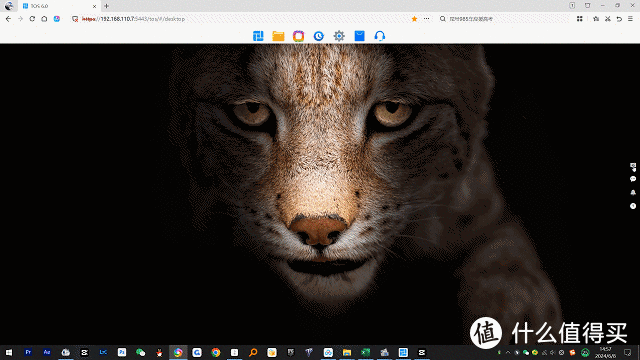Go forward in browser history
The width and height of the screenshot is (640, 360).
tap(20, 19)
